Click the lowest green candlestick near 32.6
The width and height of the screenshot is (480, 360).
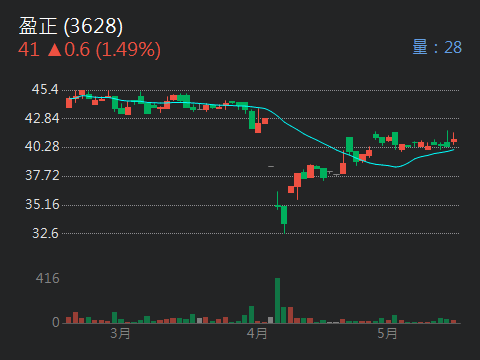(x=284, y=215)
